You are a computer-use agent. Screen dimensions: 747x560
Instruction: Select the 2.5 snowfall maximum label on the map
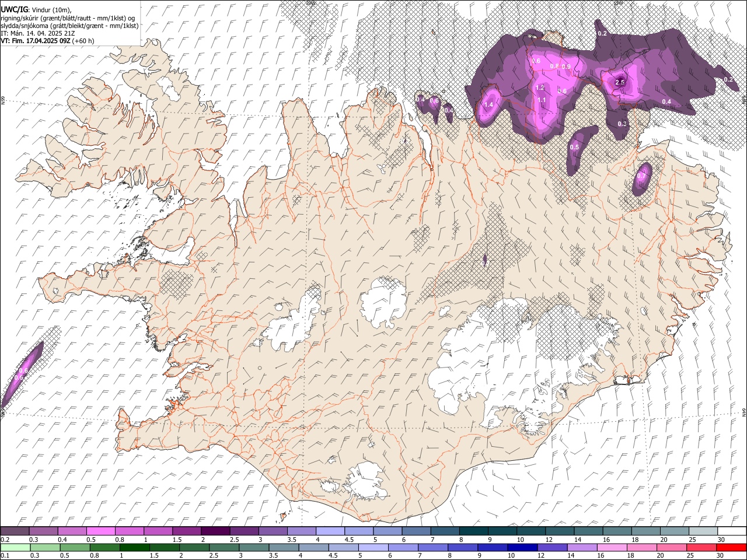[620, 82]
